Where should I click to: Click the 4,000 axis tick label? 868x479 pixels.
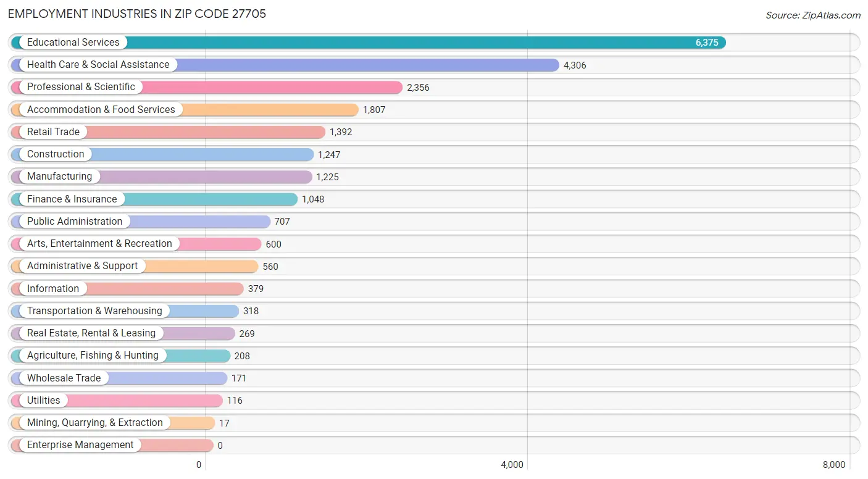click(512, 465)
